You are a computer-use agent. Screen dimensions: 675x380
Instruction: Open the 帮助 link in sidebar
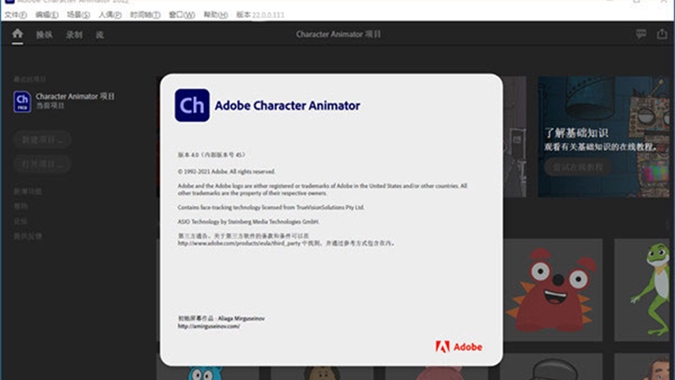click(x=21, y=206)
